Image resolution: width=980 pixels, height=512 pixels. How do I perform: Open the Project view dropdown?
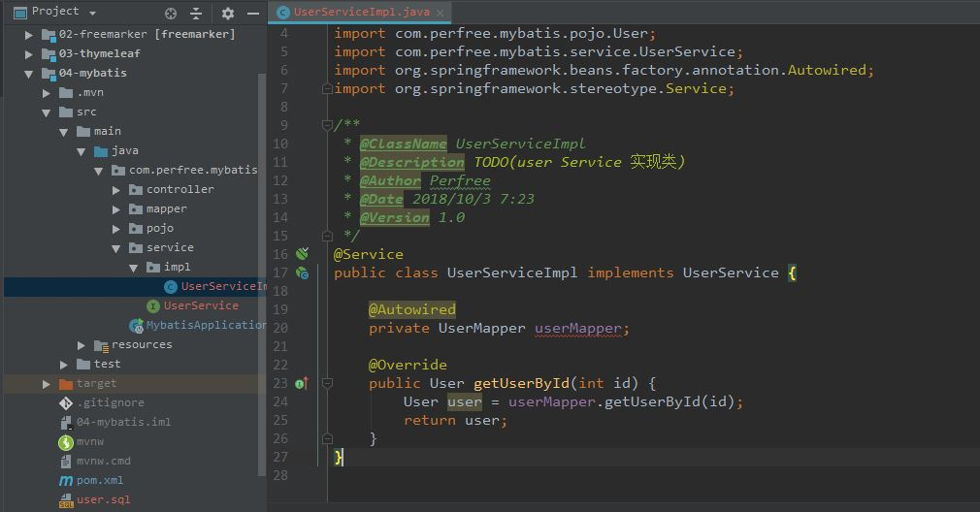pos(92,14)
